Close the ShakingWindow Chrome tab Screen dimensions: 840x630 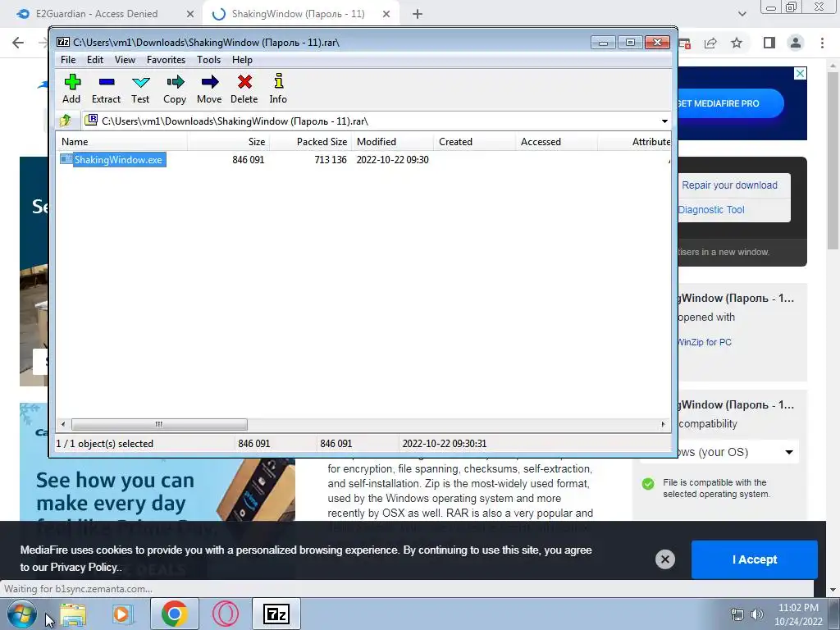tap(386, 15)
